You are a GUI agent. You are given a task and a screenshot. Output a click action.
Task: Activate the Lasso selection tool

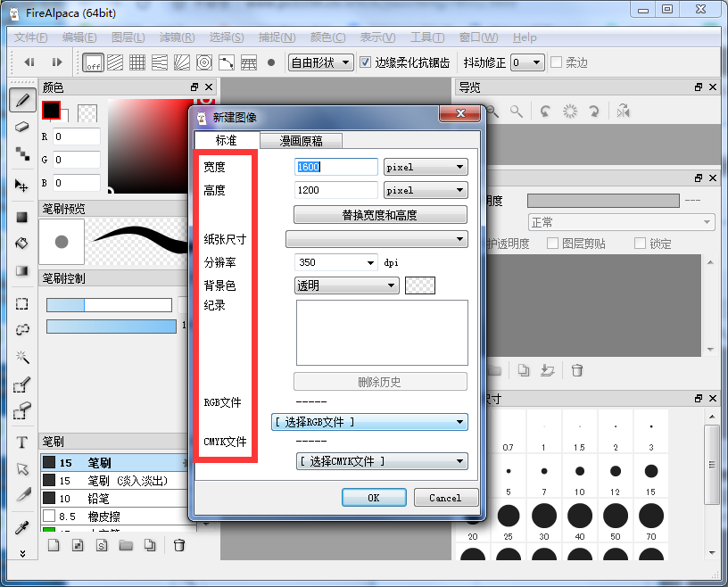(x=22, y=331)
